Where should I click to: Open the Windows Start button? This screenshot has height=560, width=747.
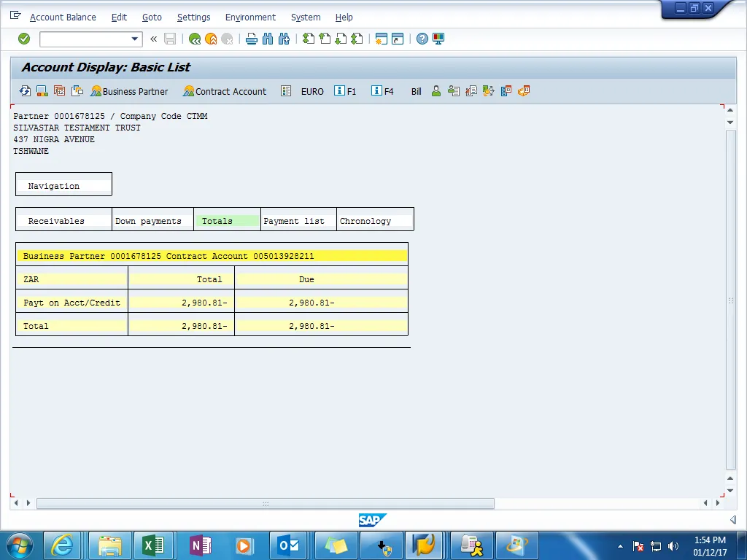(19, 545)
